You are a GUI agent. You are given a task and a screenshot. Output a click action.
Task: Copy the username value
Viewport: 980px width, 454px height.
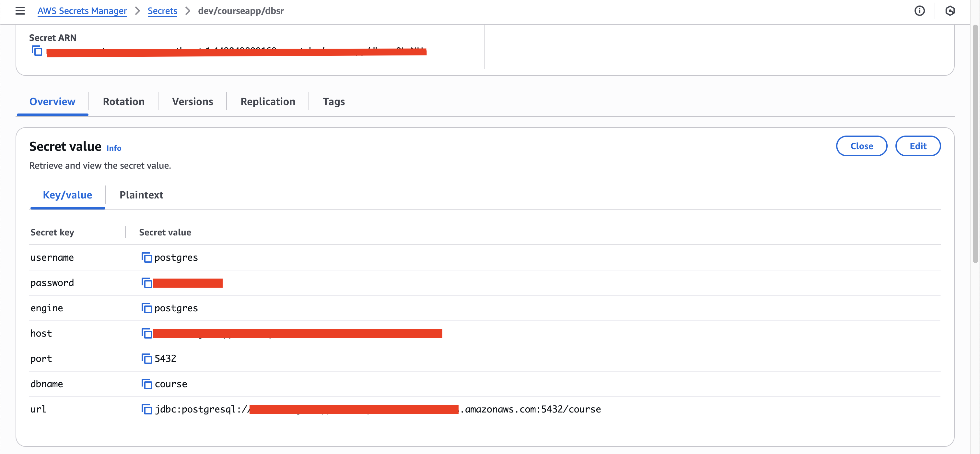[146, 257]
